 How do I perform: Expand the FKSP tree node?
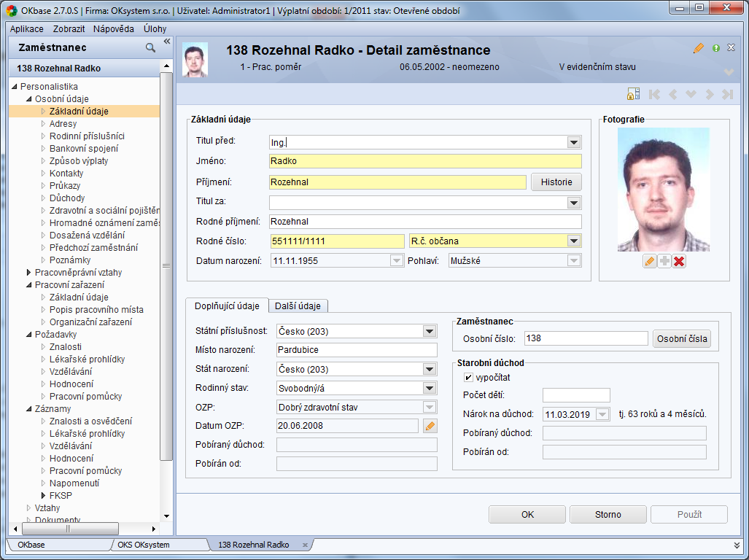pos(44,496)
